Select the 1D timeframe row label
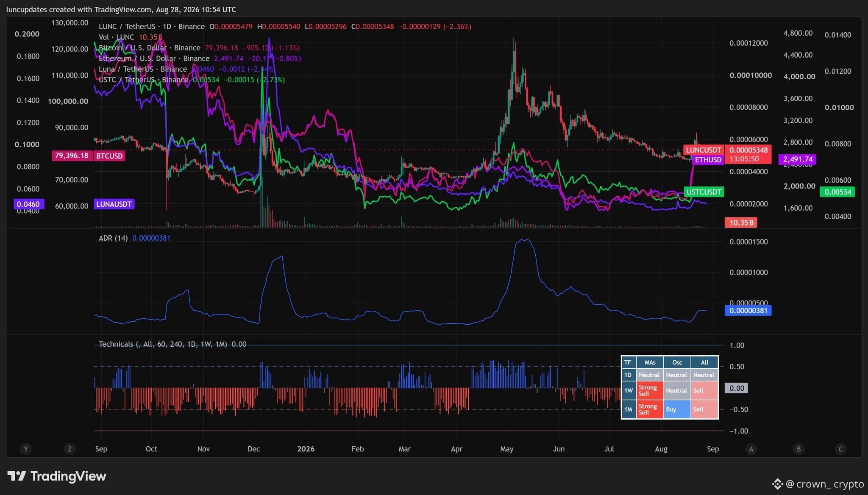Viewport: 868px width, 495px height. (x=628, y=375)
